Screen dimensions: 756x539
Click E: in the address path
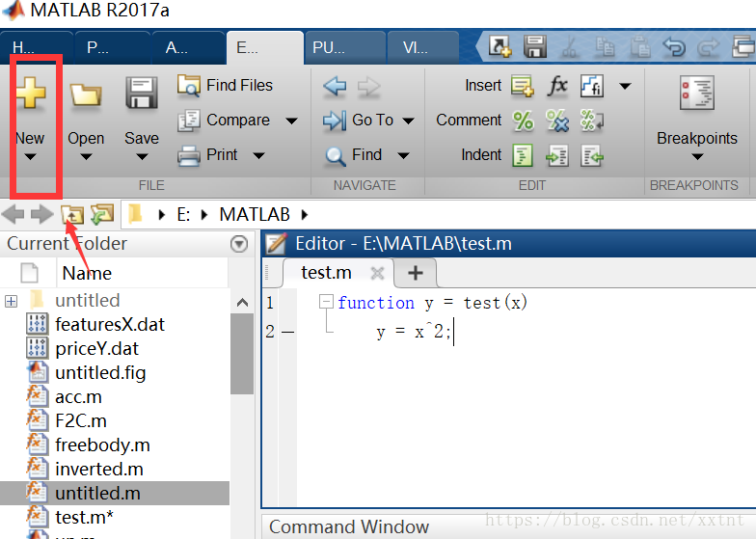pos(183,214)
